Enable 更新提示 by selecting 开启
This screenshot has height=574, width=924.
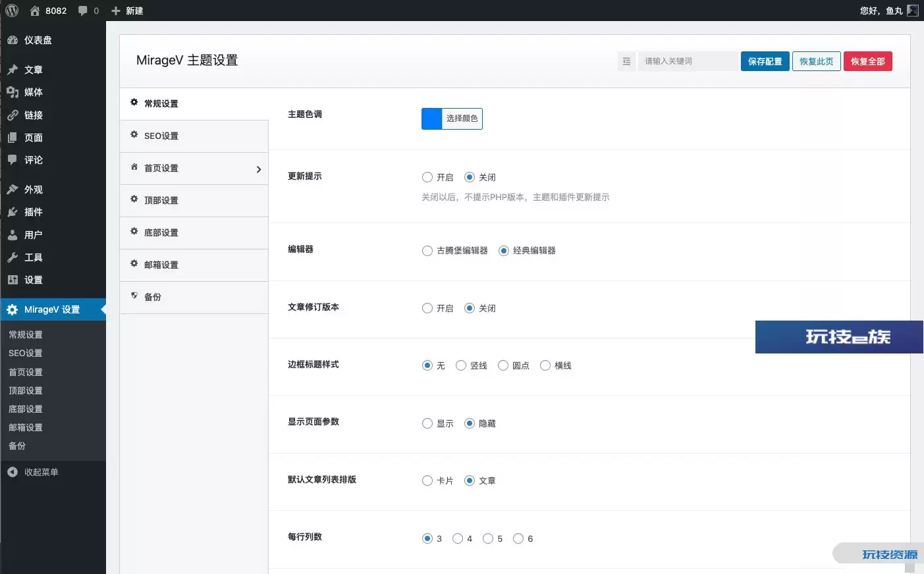(x=427, y=177)
